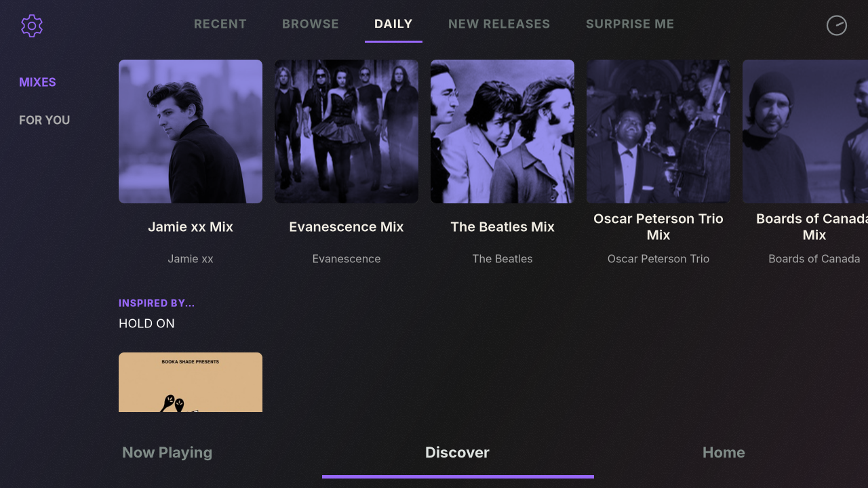
Task: Click The Beatles Mix title
Action: point(502,227)
